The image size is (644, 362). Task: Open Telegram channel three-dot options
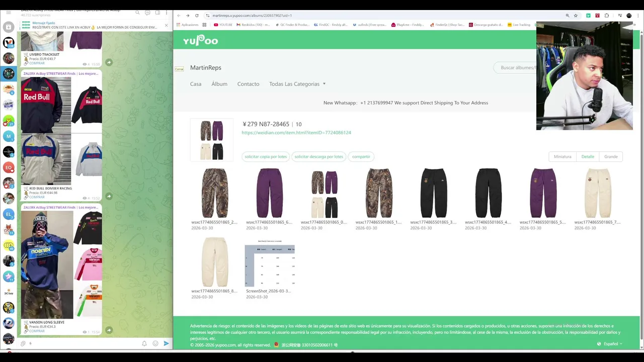tap(167, 13)
